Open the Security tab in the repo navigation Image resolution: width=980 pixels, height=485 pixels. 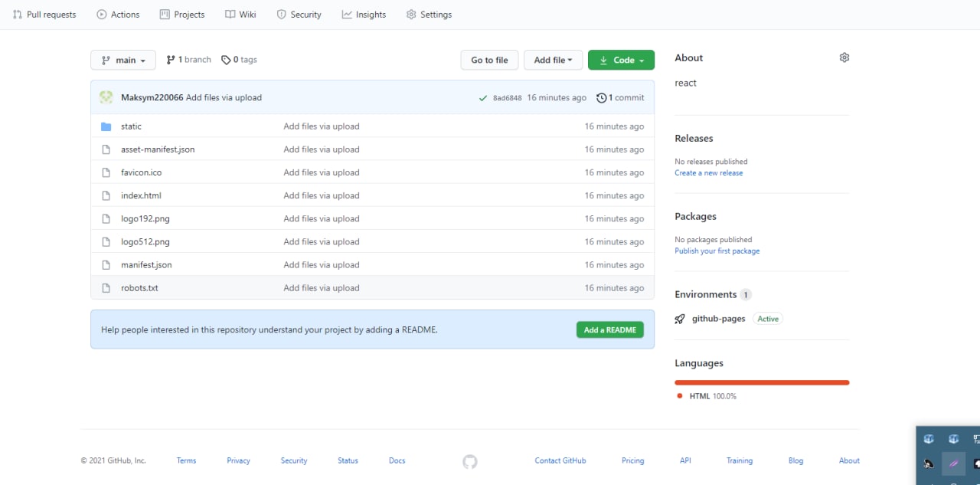(299, 15)
